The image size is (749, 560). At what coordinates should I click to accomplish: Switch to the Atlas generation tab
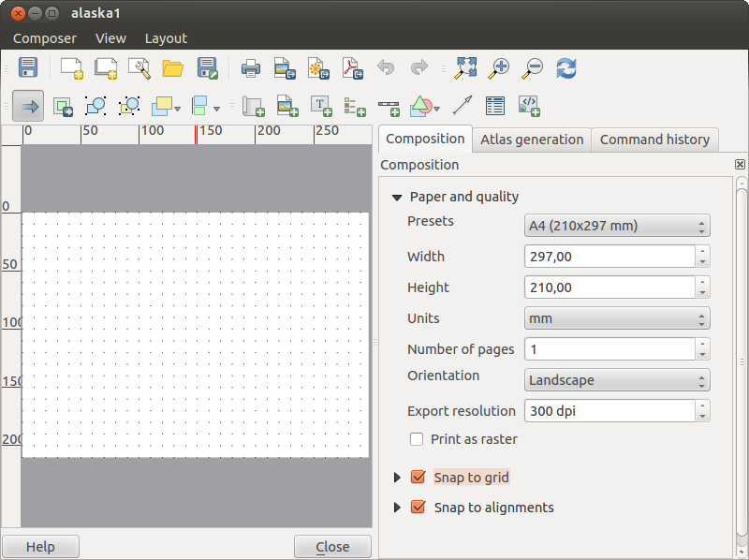click(x=532, y=140)
